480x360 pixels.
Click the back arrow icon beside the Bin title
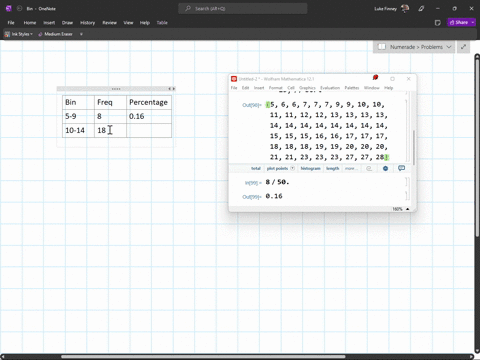pos(19,9)
